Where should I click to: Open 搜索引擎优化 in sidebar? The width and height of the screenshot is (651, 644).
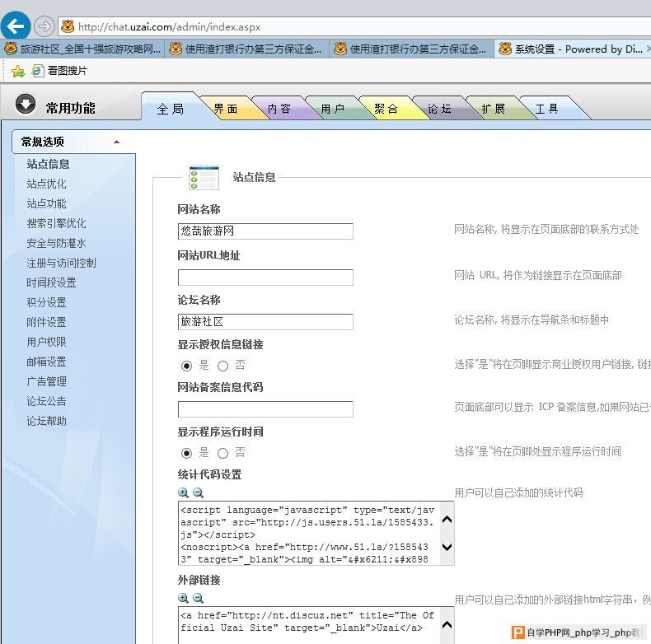(x=57, y=223)
